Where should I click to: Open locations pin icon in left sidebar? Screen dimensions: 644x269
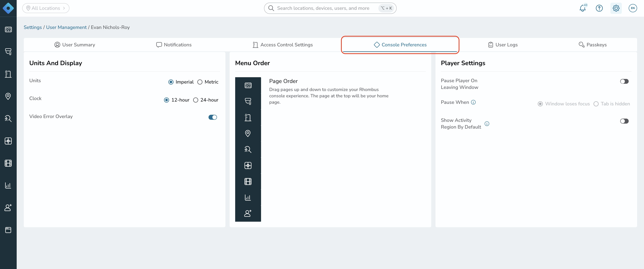8,96
